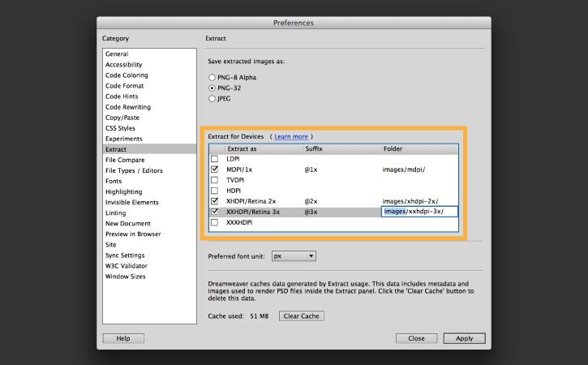The image size is (588, 365).
Task: Open New Document preferences
Action: [x=149, y=223]
